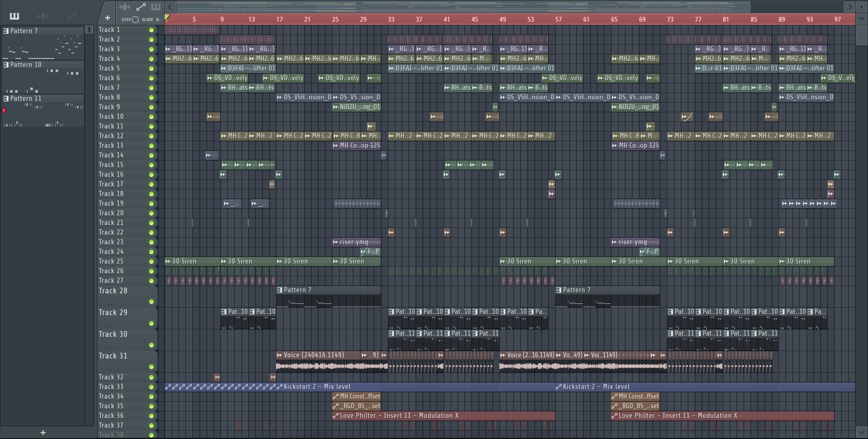868x439 pixels.
Task: Open menu of first Love Philter automation clip
Action: (336, 416)
